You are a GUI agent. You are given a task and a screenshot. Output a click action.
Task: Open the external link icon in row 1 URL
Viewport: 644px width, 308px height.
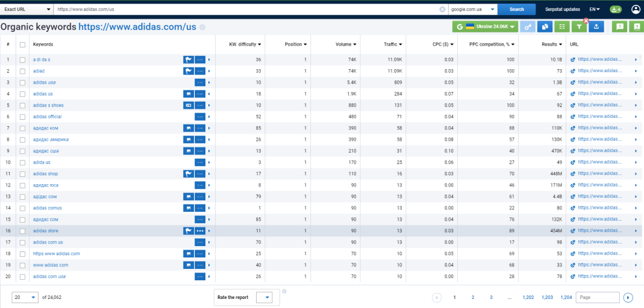[573, 60]
